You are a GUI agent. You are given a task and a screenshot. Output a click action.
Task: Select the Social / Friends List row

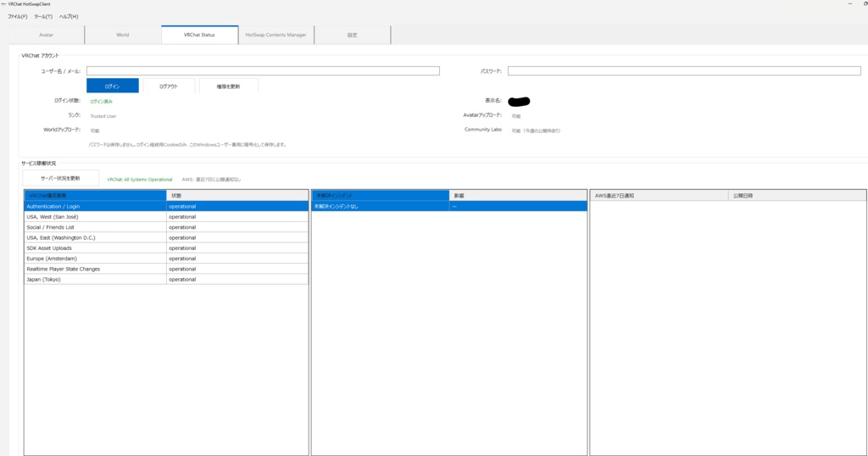166,227
